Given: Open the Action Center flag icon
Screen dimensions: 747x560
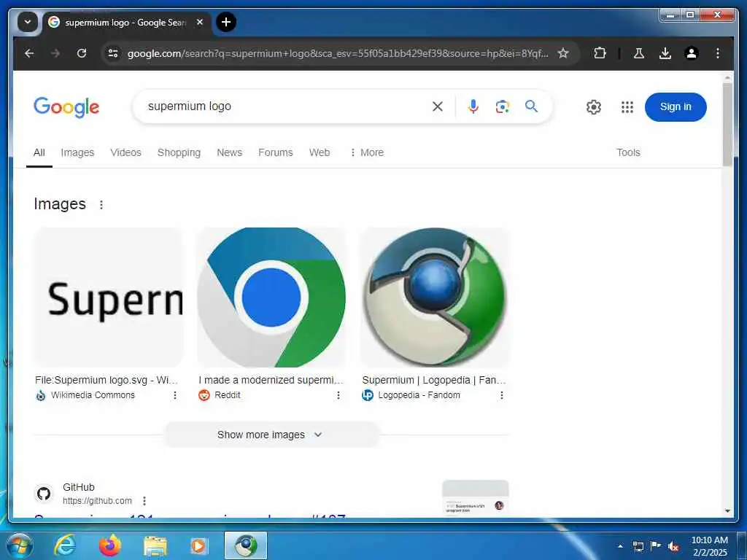Looking at the screenshot, I should pos(656,545).
